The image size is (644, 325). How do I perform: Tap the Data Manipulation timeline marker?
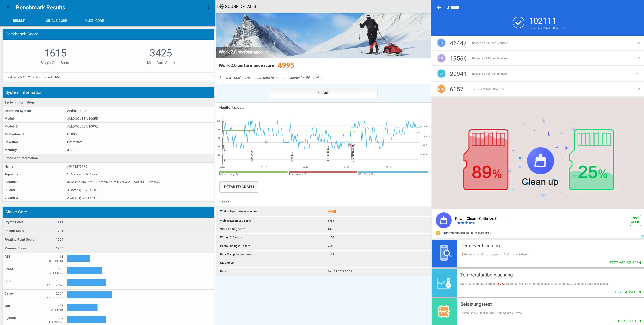pyautogui.click(x=353, y=153)
